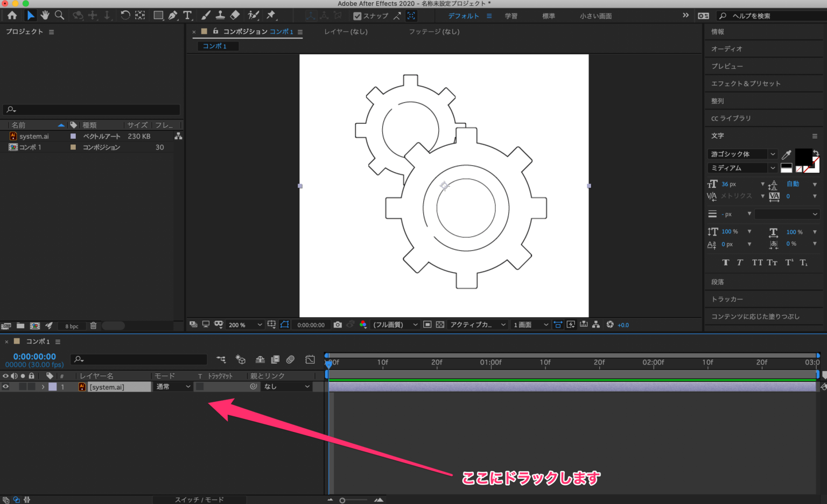Lock the system.ai layer
Screen dimensions: 827x504
coord(31,386)
